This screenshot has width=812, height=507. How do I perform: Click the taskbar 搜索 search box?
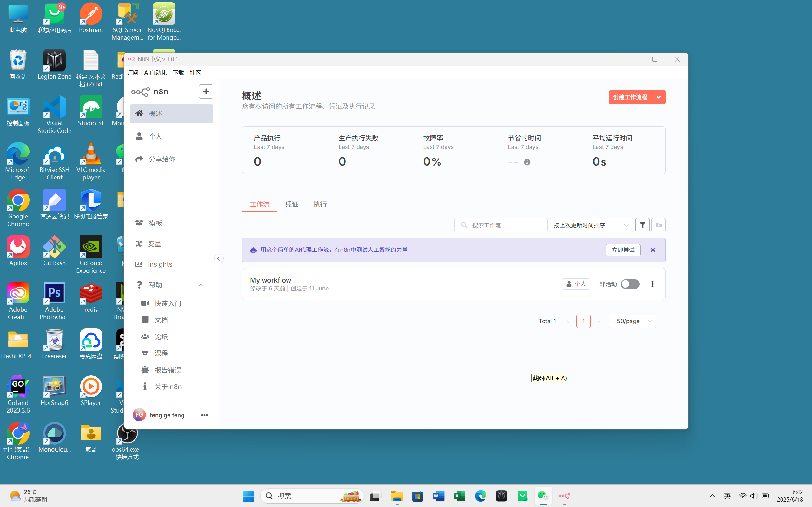click(x=312, y=496)
